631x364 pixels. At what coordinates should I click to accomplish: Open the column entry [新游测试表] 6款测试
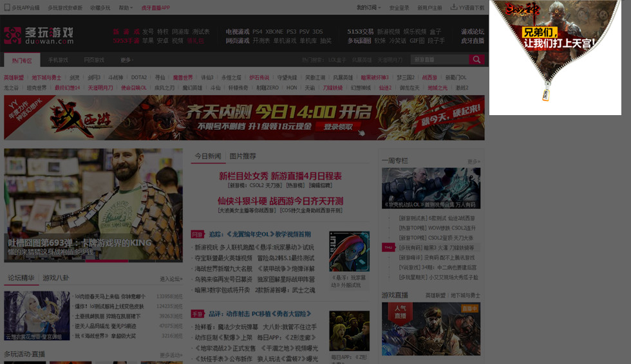click(x=437, y=218)
